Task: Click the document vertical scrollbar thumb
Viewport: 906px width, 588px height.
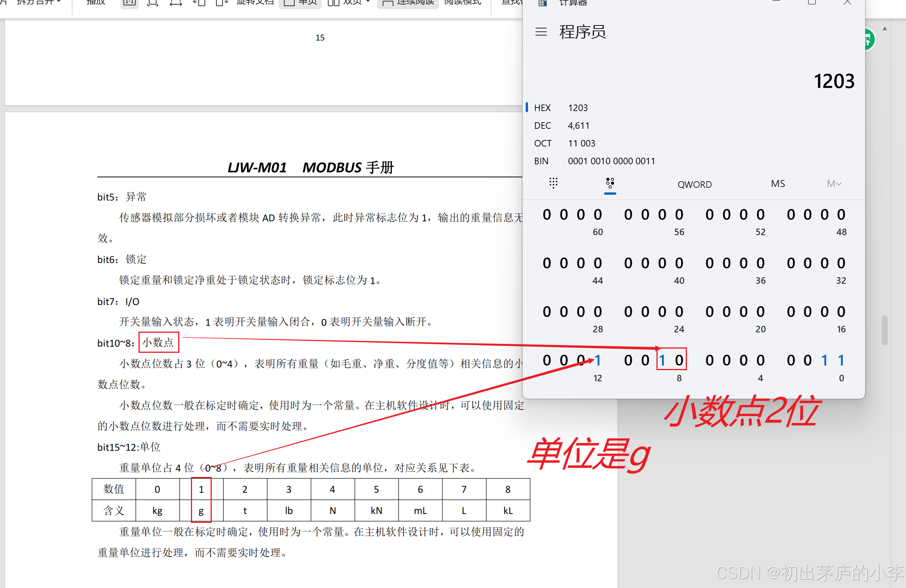Action: 884,330
